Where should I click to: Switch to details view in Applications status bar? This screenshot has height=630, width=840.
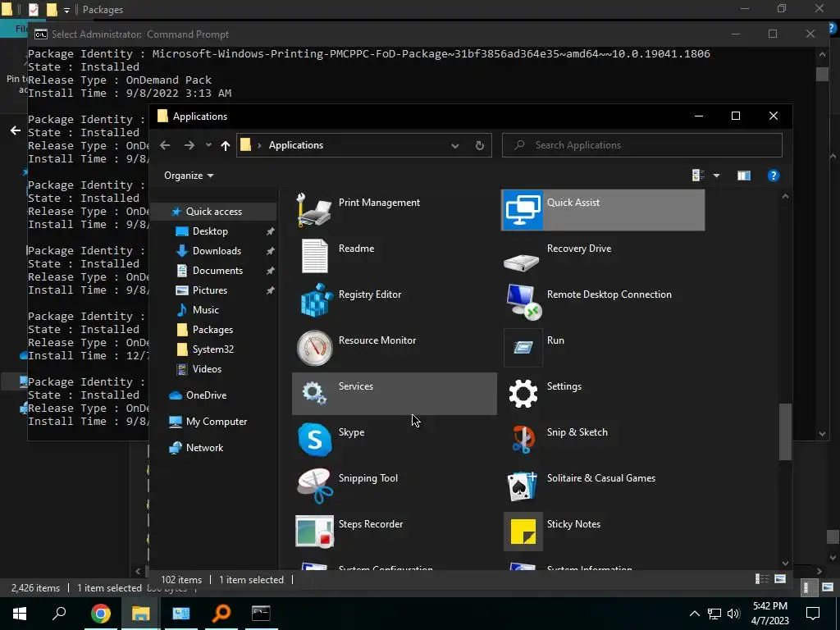tap(761, 579)
